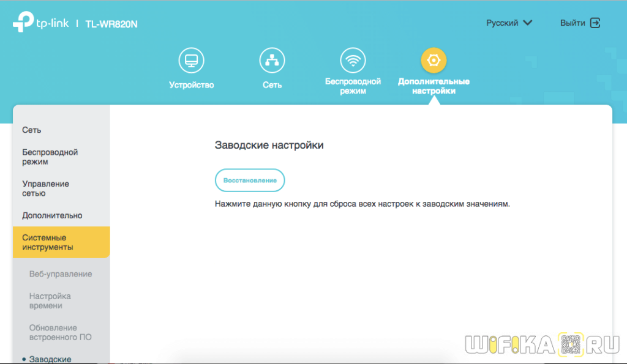Select Веб-управление submenu item

(61, 274)
